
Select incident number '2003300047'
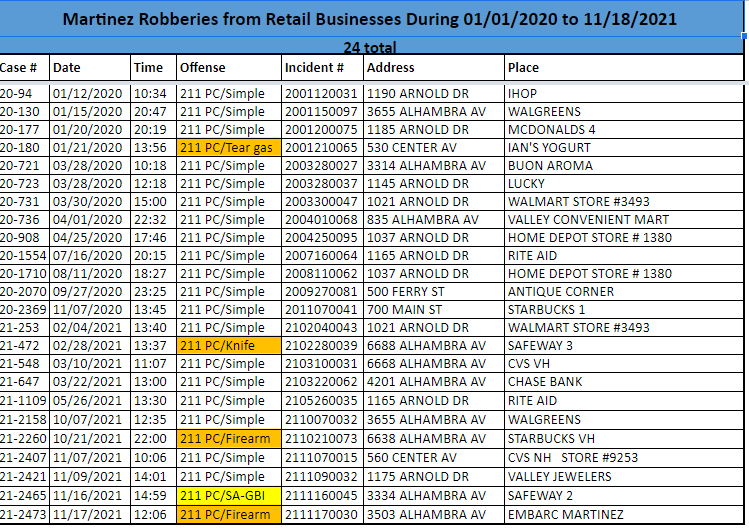(322, 202)
